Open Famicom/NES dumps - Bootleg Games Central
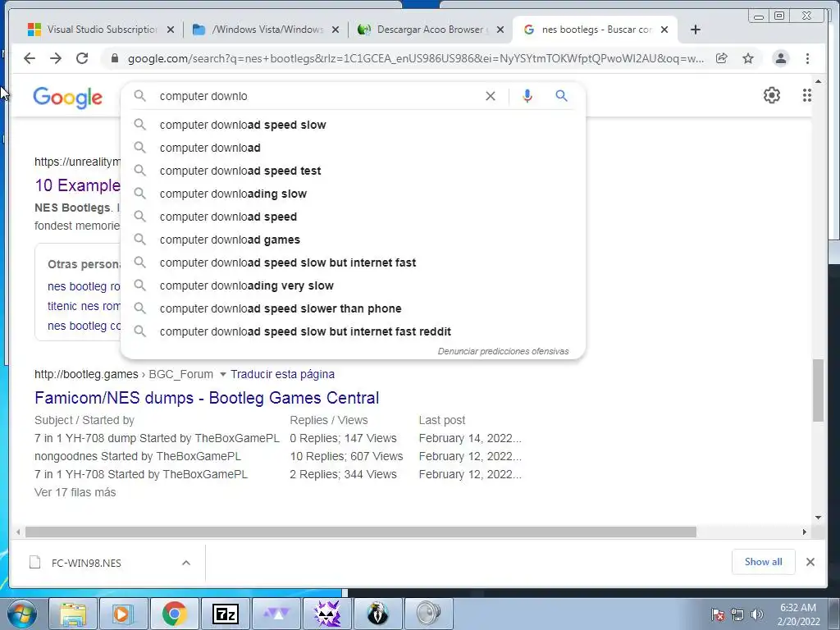This screenshot has height=630, width=840. tap(207, 398)
